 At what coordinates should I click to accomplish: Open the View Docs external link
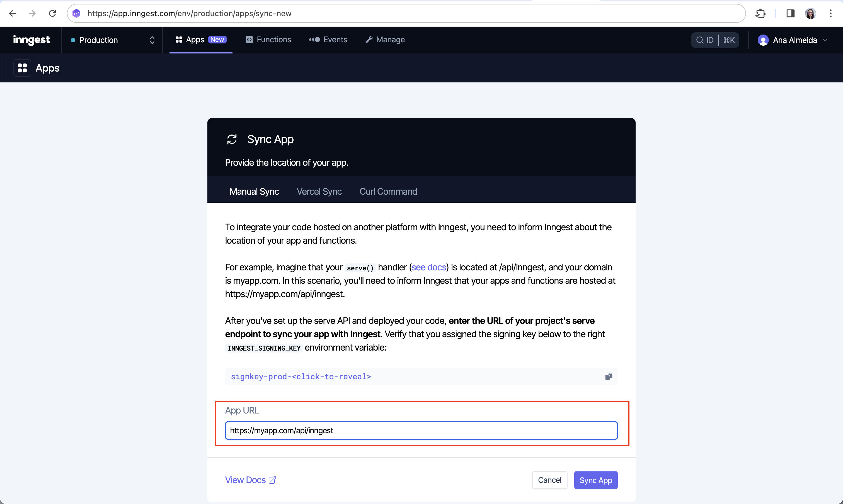point(250,480)
